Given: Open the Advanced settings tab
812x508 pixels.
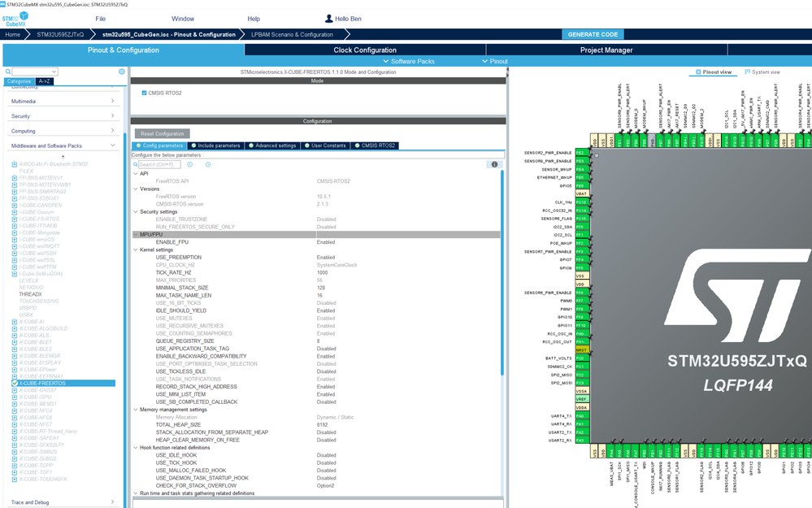Looking at the screenshot, I should pos(272,145).
